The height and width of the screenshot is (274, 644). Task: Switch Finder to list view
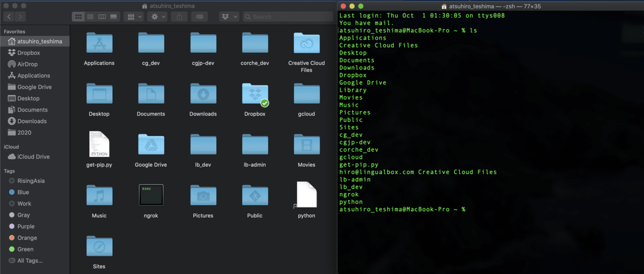[x=90, y=17]
